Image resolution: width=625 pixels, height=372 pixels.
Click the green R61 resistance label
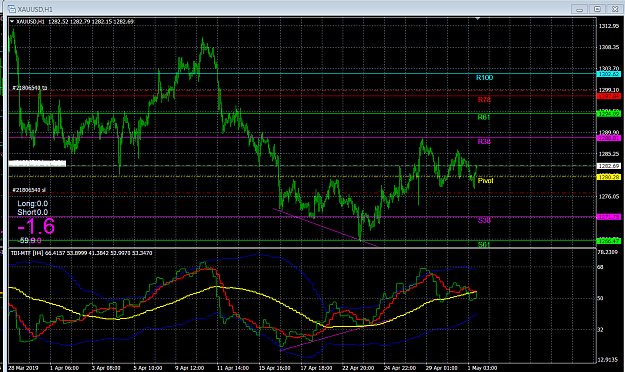click(x=484, y=117)
